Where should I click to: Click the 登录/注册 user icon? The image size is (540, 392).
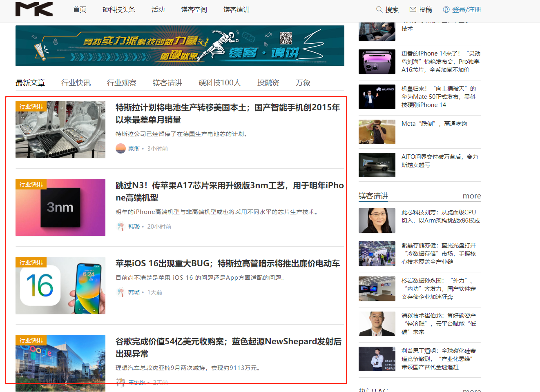click(446, 9)
